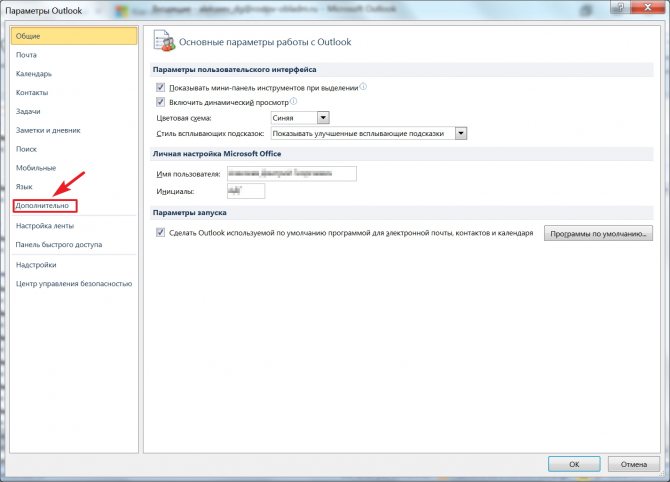The image size is (670, 482).
Task: Open the Поиск settings category
Action: (x=74, y=149)
